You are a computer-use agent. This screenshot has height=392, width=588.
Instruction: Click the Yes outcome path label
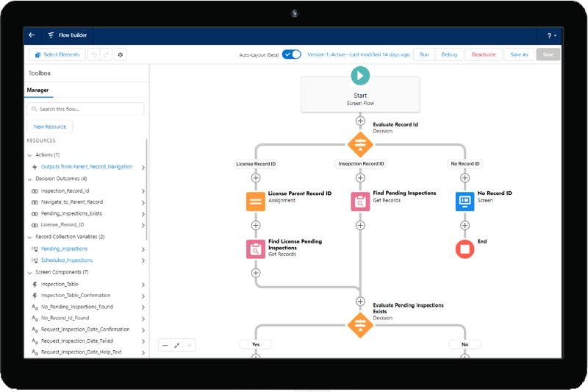[x=256, y=344]
